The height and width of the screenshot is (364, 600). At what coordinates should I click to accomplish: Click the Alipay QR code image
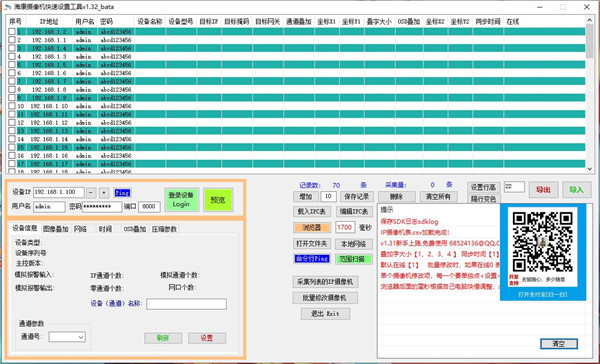[x=543, y=242]
